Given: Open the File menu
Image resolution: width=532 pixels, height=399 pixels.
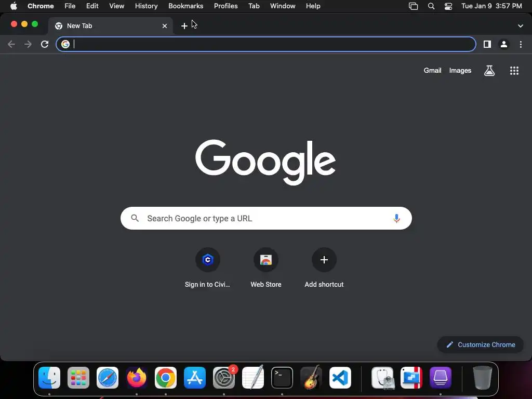Looking at the screenshot, I should click(70, 6).
